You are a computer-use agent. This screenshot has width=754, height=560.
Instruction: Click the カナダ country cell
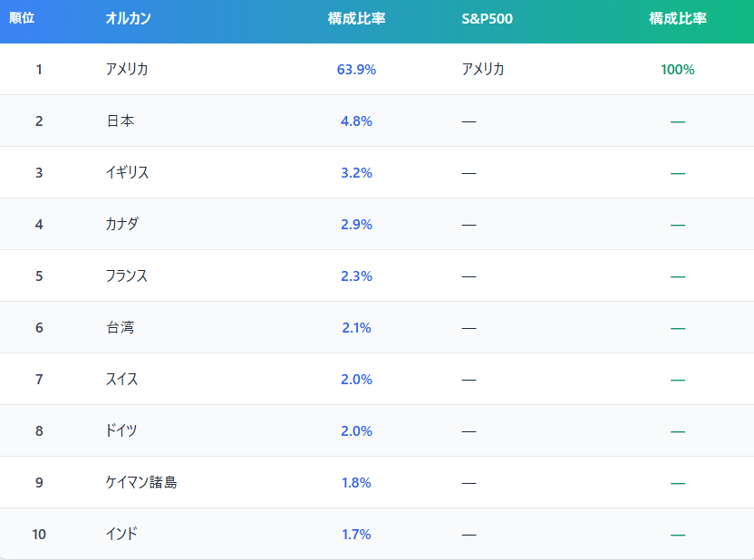click(x=122, y=224)
